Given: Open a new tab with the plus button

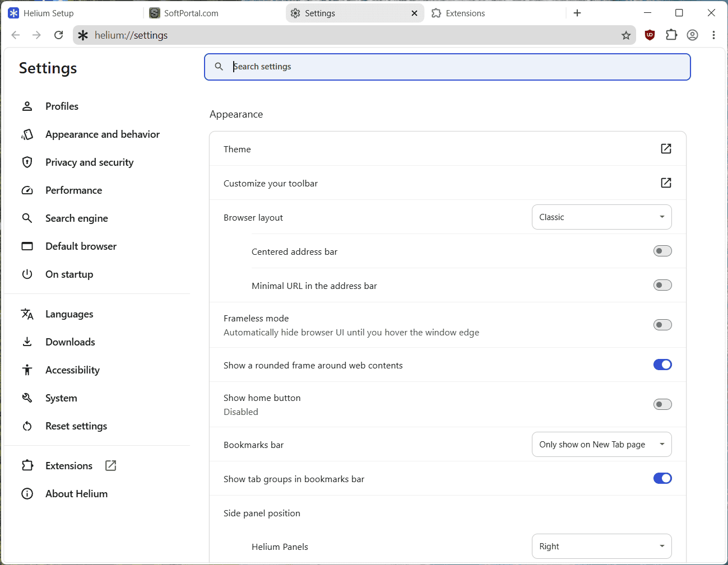Looking at the screenshot, I should [577, 13].
